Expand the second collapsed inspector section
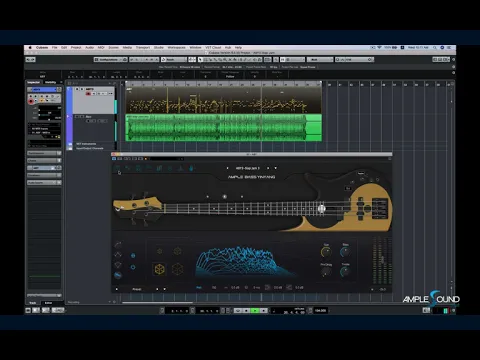This screenshot has width=480, height=360. (44, 160)
